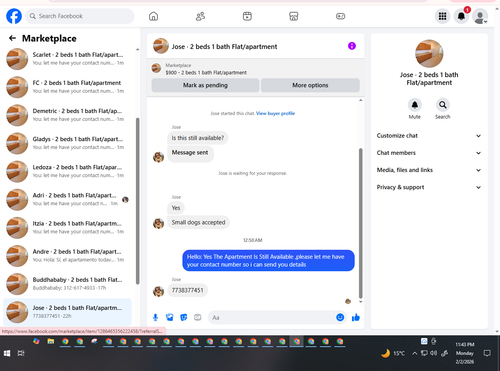This screenshot has height=371, width=500.
Task: Open the Friends icon in top navigation
Action: tap(200, 16)
